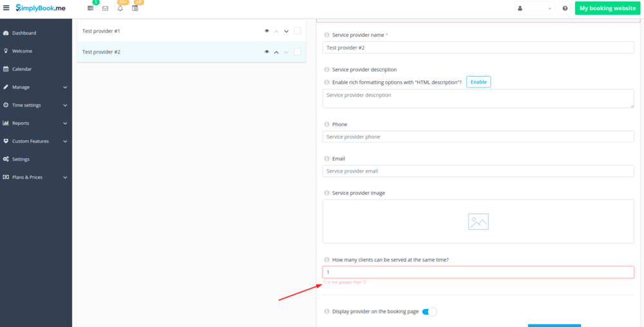Open Calendar from the sidebar
Viewport: 644px width, 327px height.
pos(21,69)
